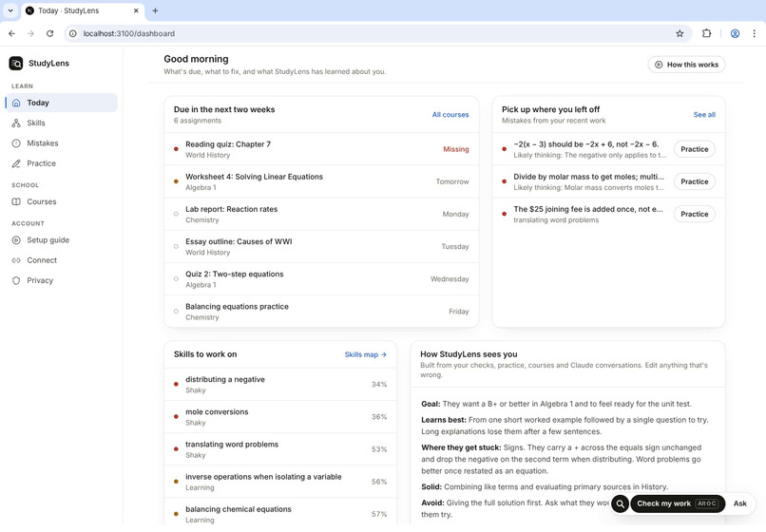The image size is (766, 532).
Task: Click See all for recent mistakes
Action: click(704, 114)
